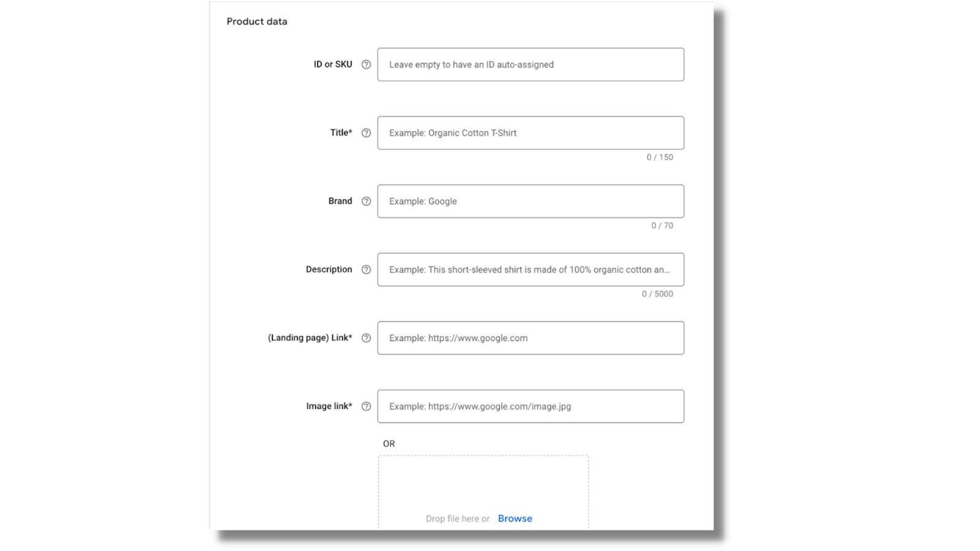Click the 'ID or SKU' field label
The image size is (980, 551).
pos(333,64)
